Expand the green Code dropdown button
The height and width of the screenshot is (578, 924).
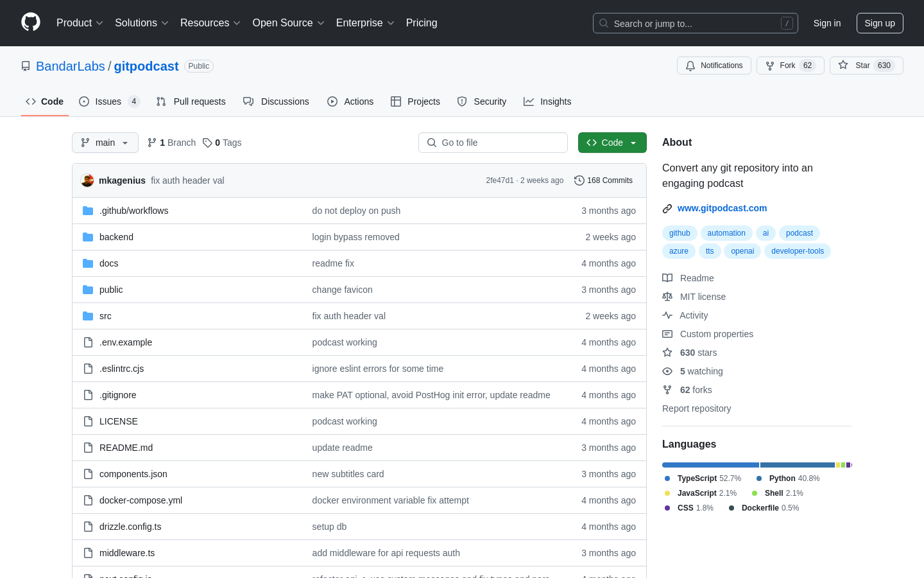click(x=612, y=143)
